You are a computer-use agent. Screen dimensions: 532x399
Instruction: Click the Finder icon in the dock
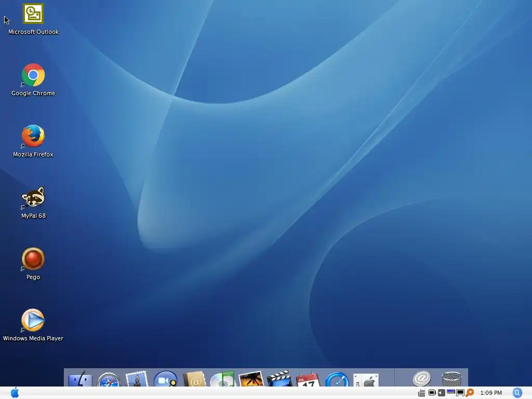point(80,379)
